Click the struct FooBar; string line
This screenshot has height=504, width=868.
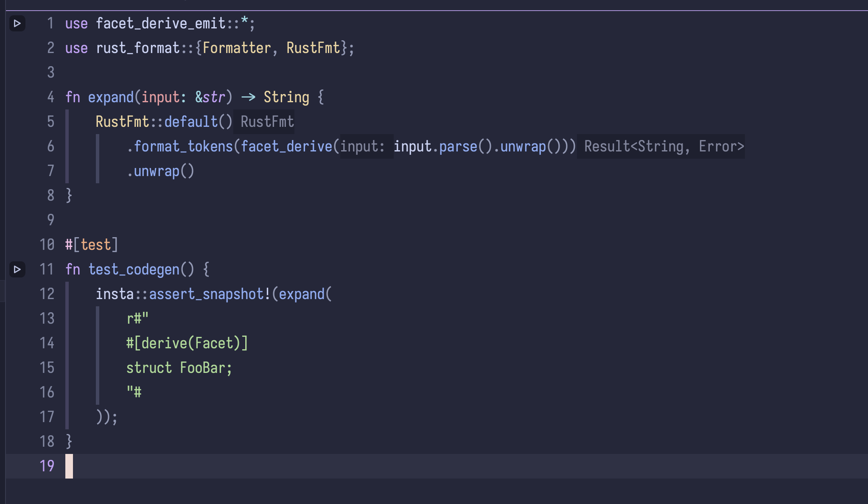(179, 368)
